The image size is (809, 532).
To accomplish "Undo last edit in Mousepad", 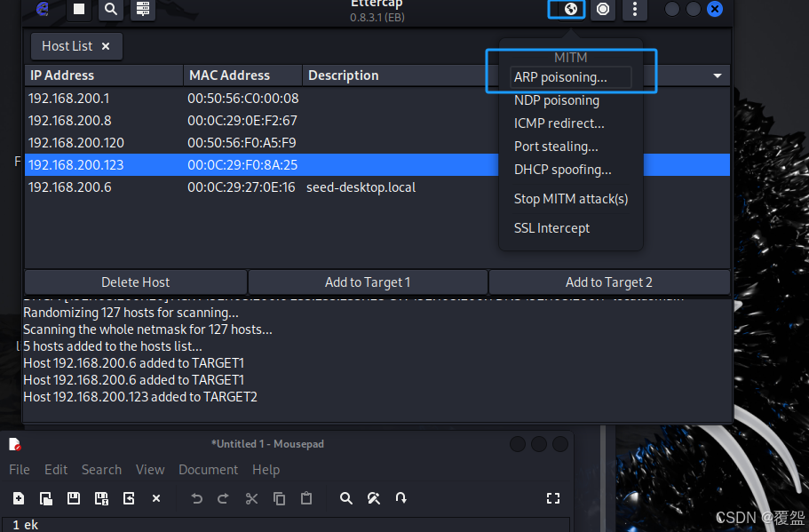I will [196, 498].
